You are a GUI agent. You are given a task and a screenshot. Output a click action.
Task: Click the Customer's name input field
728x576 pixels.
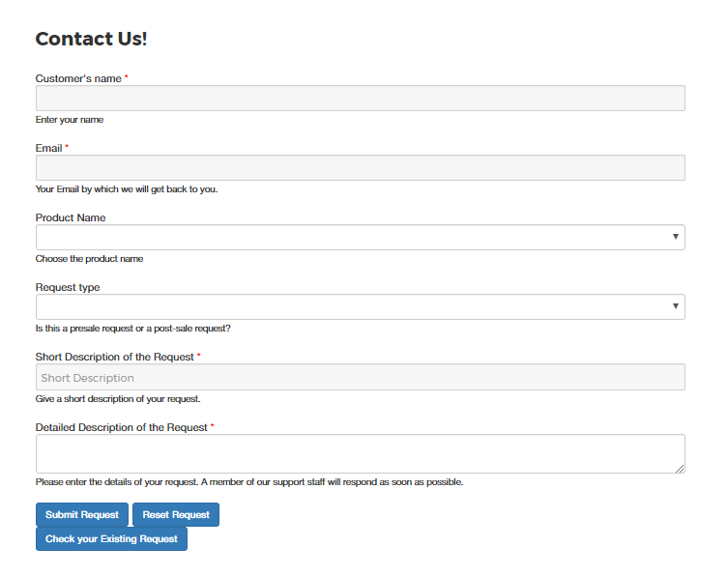click(x=361, y=98)
